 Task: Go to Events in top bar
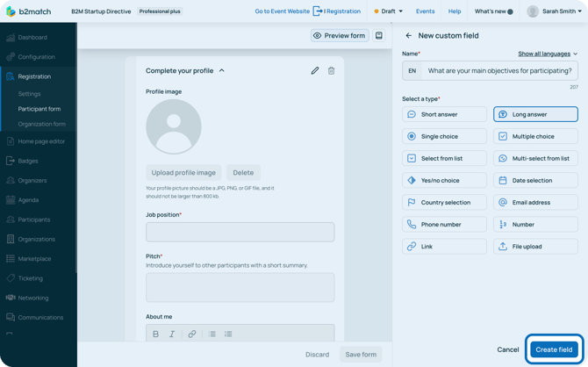(426, 11)
